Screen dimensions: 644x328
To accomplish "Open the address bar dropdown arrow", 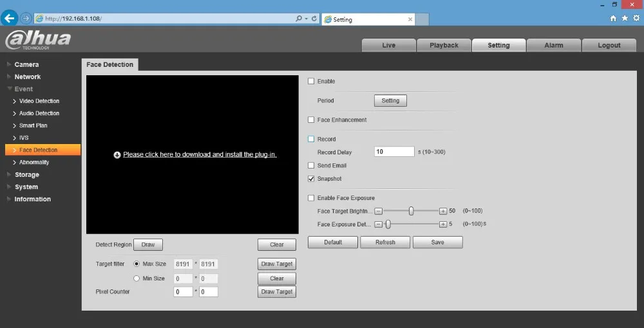I will coord(307,19).
